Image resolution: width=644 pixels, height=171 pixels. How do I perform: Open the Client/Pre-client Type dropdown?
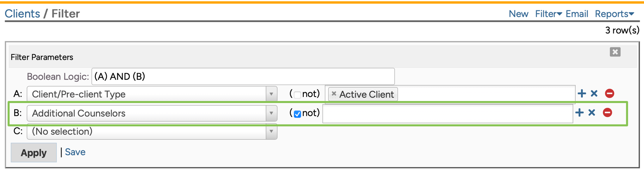(152, 94)
